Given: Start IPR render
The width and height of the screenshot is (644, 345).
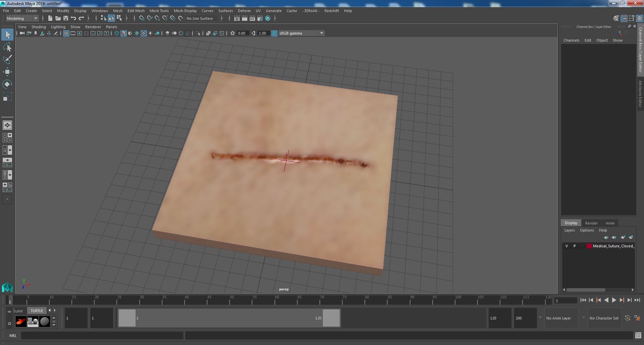Looking at the screenshot, I should click(252, 18).
